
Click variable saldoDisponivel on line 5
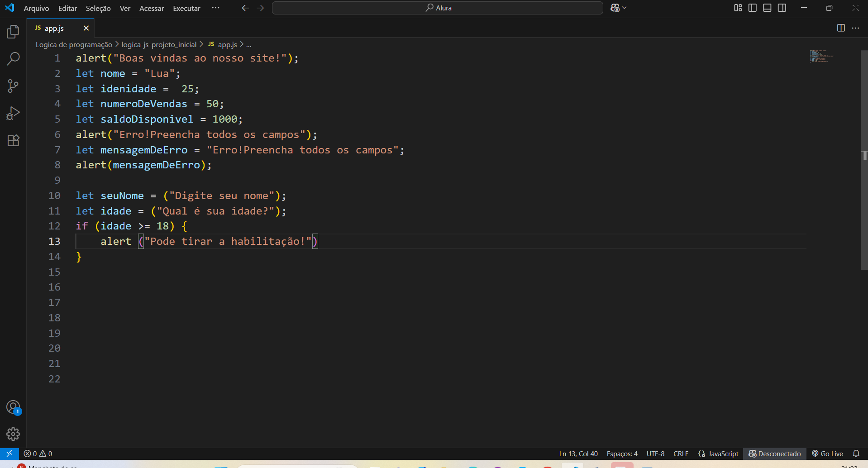tap(147, 119)
